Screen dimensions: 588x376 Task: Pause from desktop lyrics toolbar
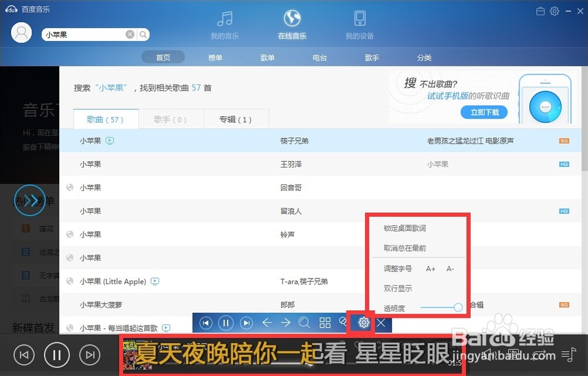tap(226, 323)
